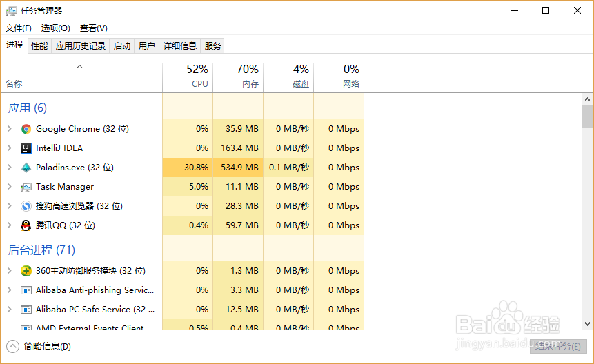Select the IntelliJ IDEA row name
This screenshot has height=364, width=594.
pyautogui.click(x=59, y=148)
